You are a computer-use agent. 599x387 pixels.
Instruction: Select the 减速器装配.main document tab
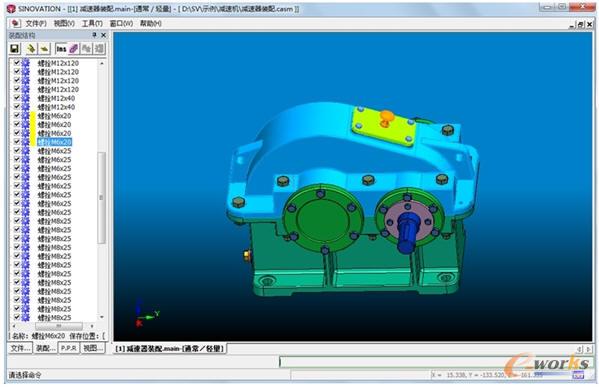click(169, 348)
